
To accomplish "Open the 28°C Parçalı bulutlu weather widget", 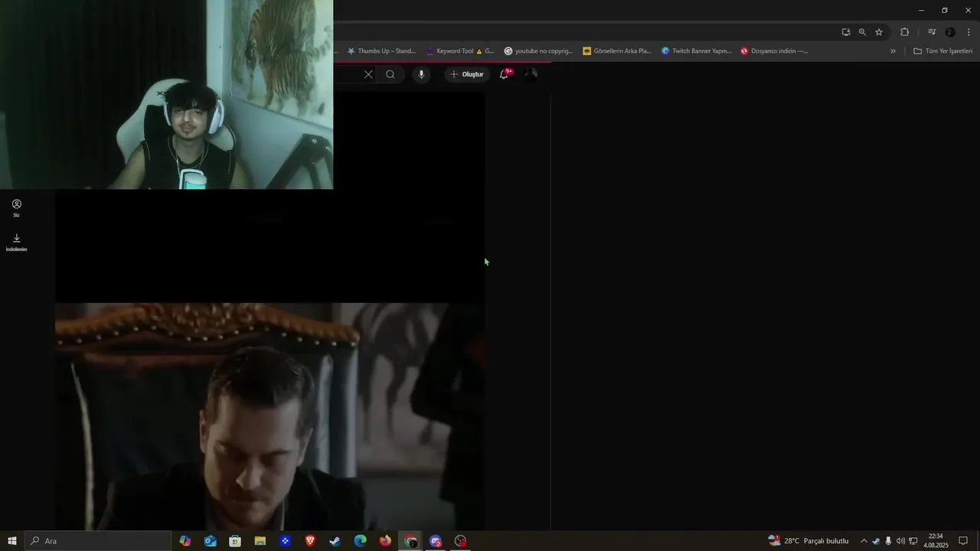I will pos(808,541).
